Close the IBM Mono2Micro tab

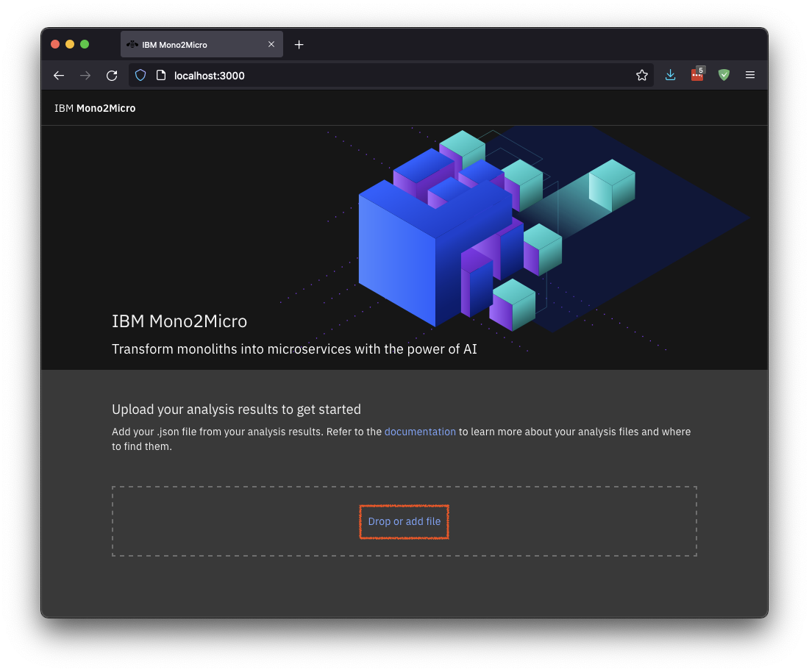[x=271, y=44]
